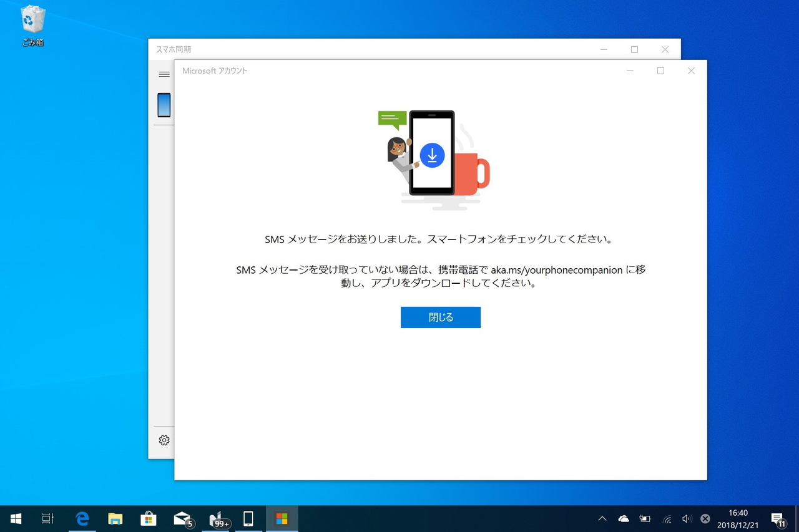Adjust volume via the speaker tray icon

pos(687,518)
